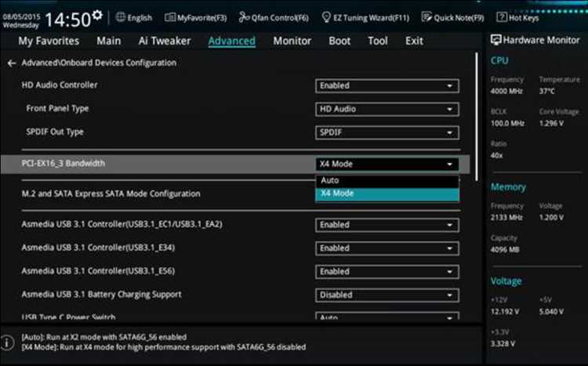Open USB 3.1 Battery Charging Support dropdown
The height and width of the screenshot is (366, 588).
387,295
